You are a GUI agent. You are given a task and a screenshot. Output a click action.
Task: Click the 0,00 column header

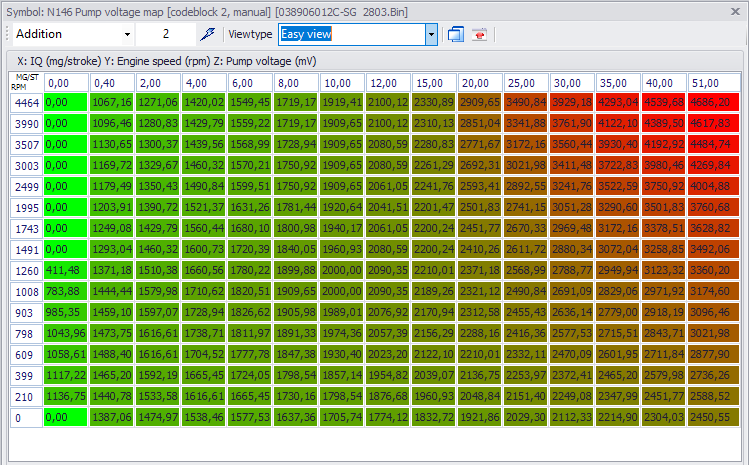click(x=64, y=82)
